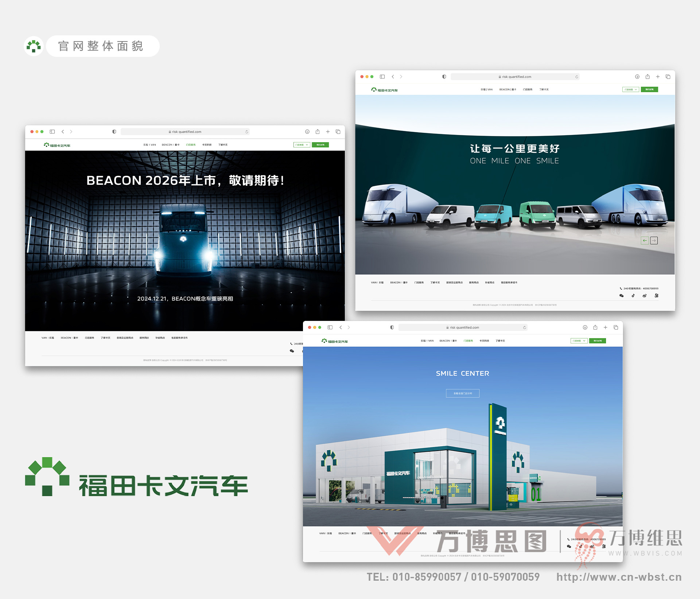Share the page from left BEACON browser window
The image size is (700, 599).
coord(318,132)
